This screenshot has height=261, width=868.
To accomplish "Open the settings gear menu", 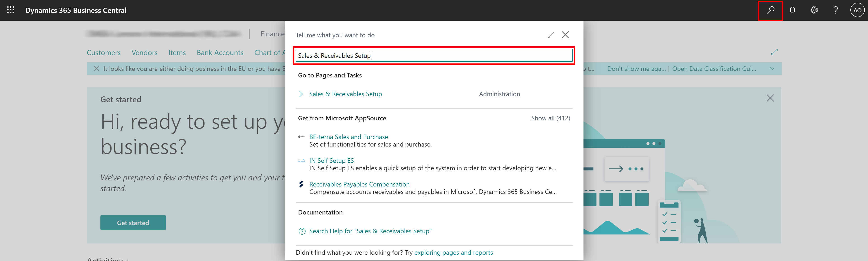I will click(x=814, y=10).
